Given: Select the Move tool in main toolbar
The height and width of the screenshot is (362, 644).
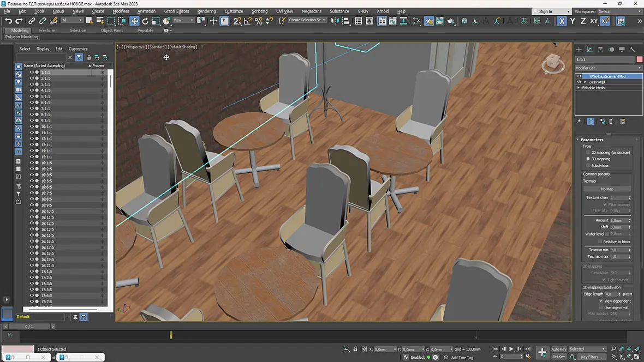Looking at the screenshot, I should pos(134,21).
